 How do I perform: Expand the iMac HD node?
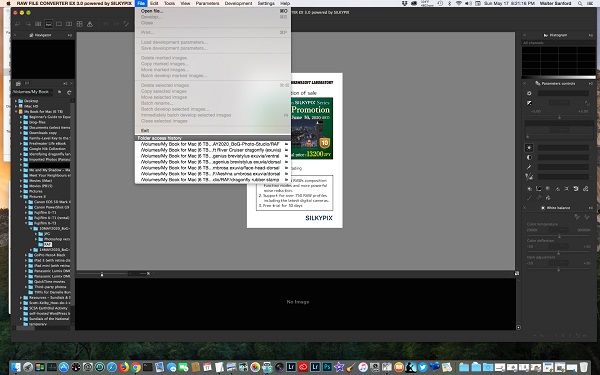(x=16, y=106)
